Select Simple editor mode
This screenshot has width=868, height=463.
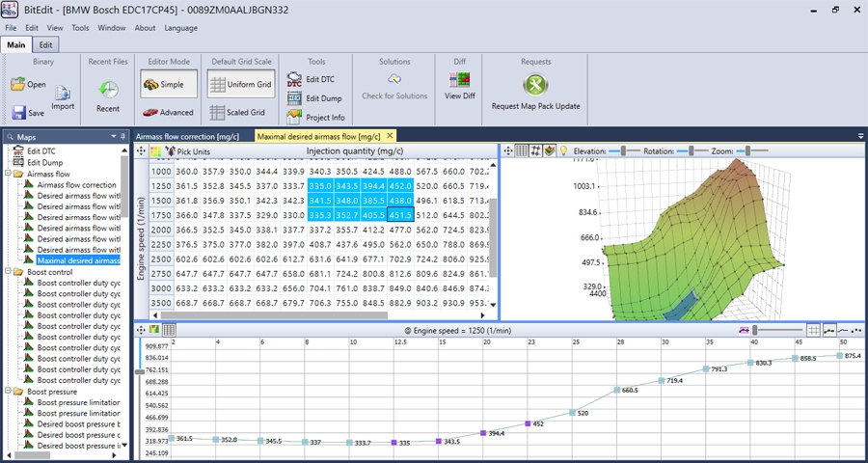click(x=168, y=84)
